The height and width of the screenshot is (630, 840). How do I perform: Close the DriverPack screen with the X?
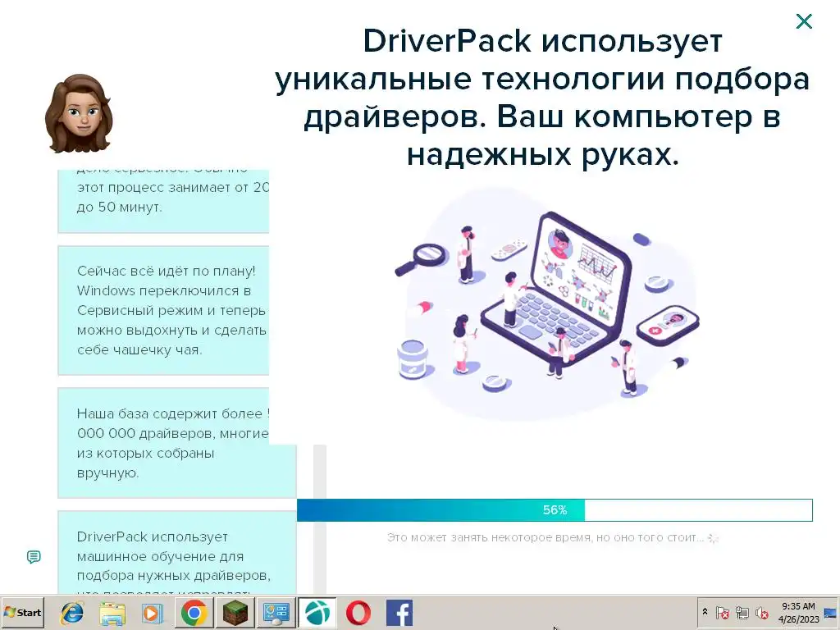804,21
